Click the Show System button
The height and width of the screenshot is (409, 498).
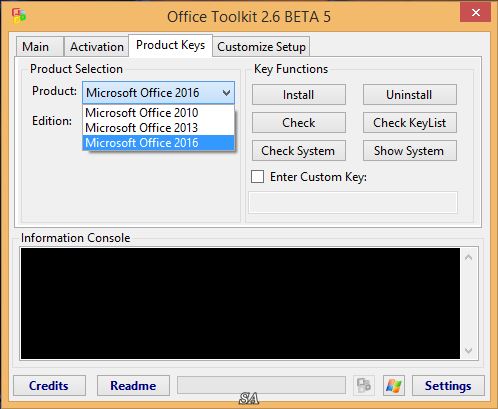tap(410, 151)
